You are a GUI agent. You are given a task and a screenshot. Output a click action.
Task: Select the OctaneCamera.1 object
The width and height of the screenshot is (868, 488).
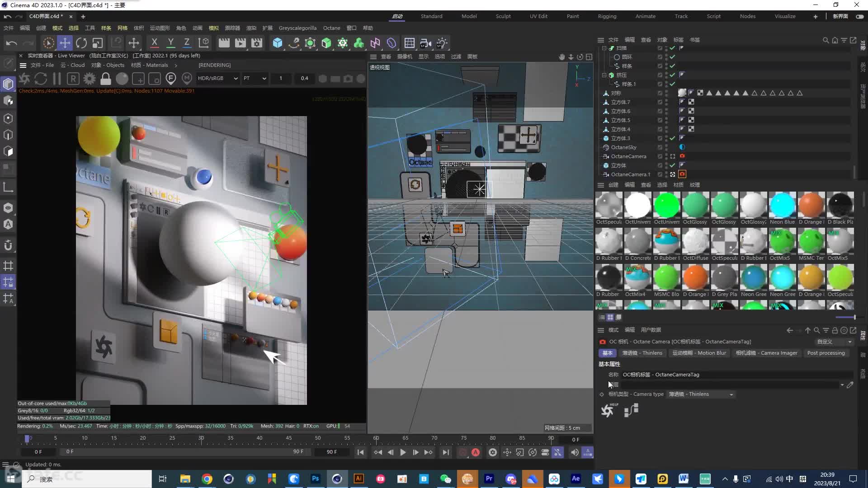[x=630, y=174]
